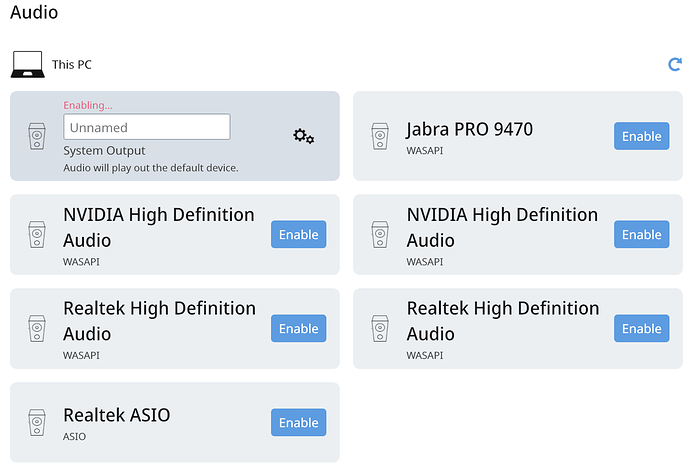This screenshot has width=690, height=473.
Task: Enable the right NVIDIA High Definition Audio
Action: coord(642,234)
